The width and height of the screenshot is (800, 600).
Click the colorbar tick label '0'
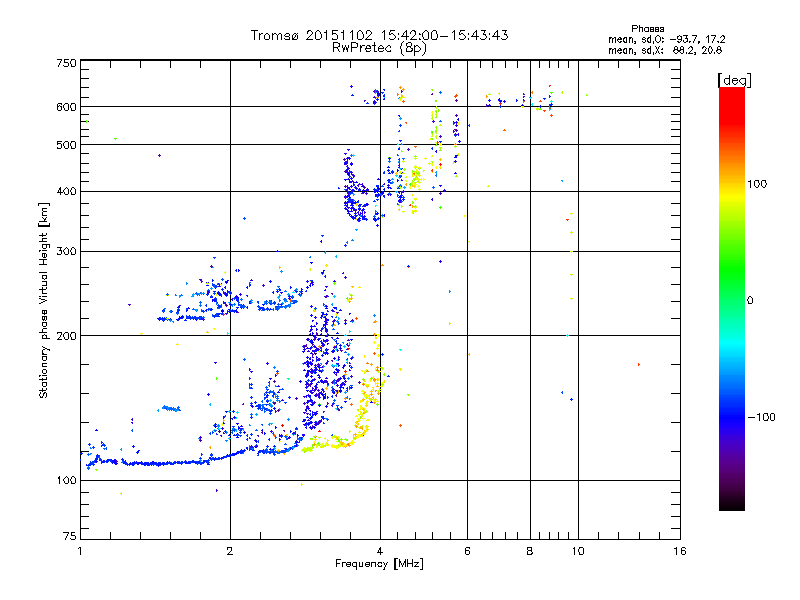(750, 300)
